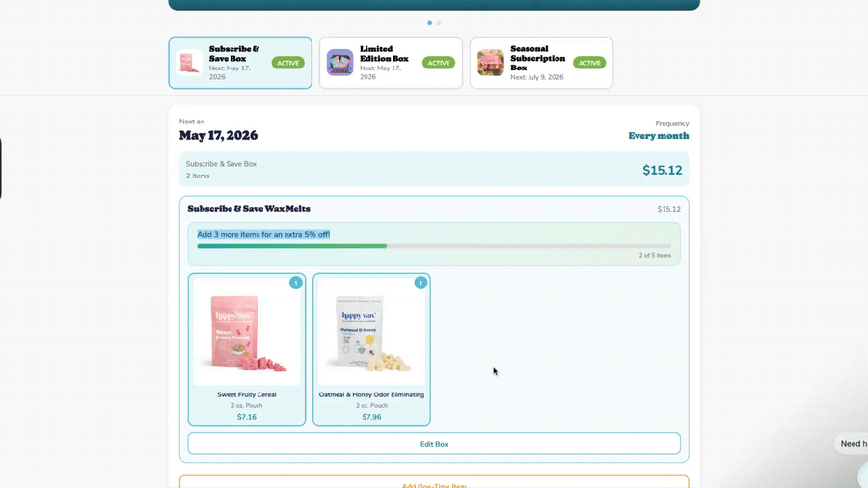This screenshot has width=868, height=488.
Task: Click the first carousel dot indicator
Action: pos(429,23)
